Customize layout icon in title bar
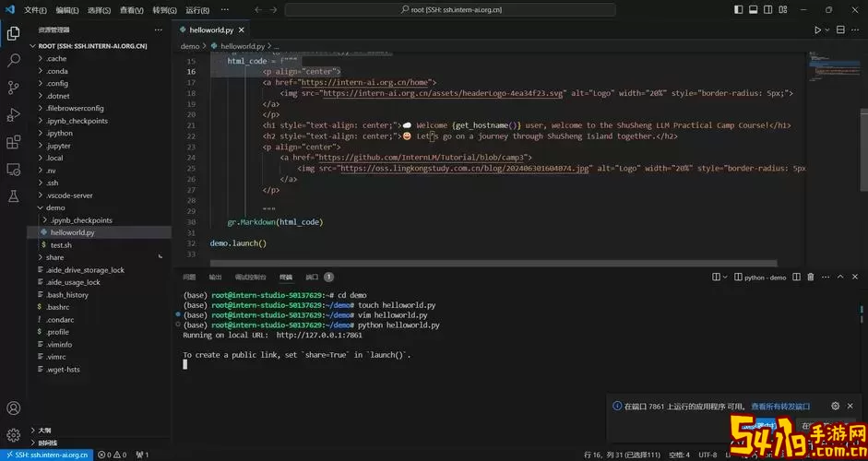 (x=783, y=9)
